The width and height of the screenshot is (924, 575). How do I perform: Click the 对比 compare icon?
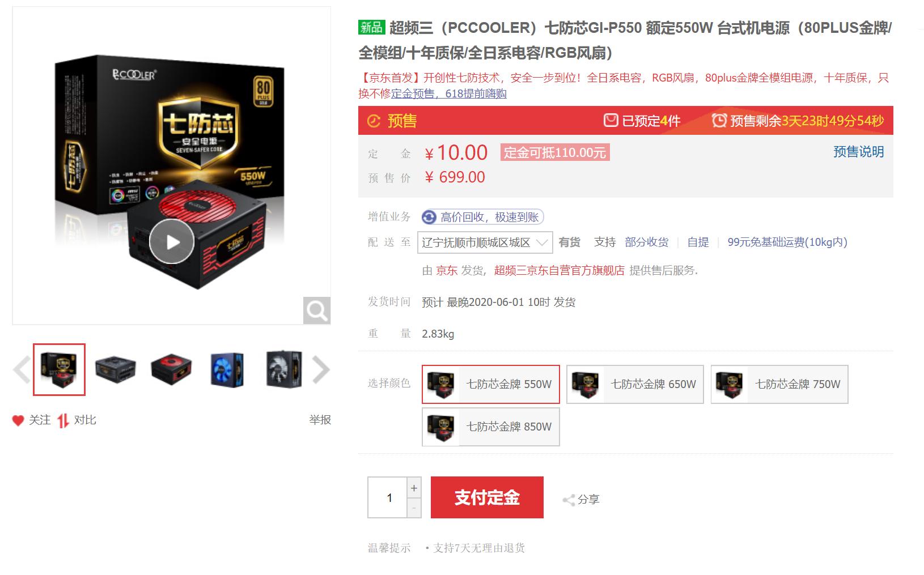pyautogui.click(x=63, y=420)
